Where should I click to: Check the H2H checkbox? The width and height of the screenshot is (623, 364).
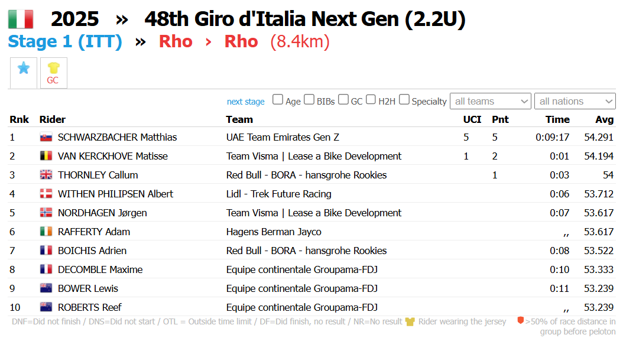tap(371, 100)
